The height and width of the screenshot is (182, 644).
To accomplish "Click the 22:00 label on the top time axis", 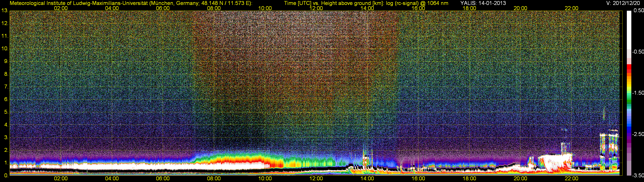I will tap(571, 8).
